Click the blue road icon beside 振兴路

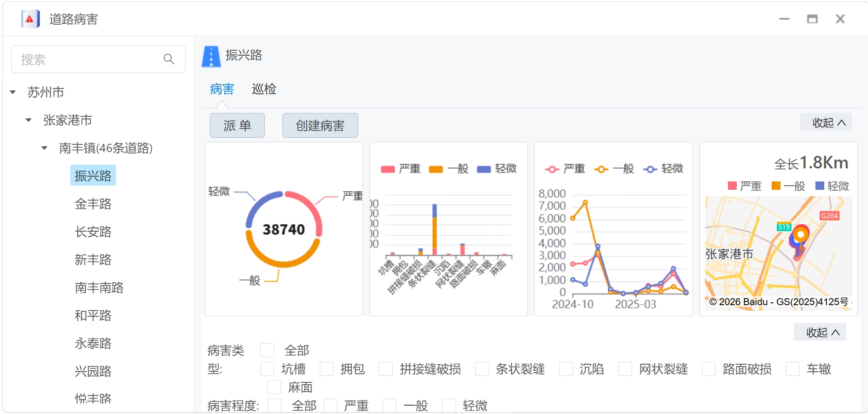211,56
